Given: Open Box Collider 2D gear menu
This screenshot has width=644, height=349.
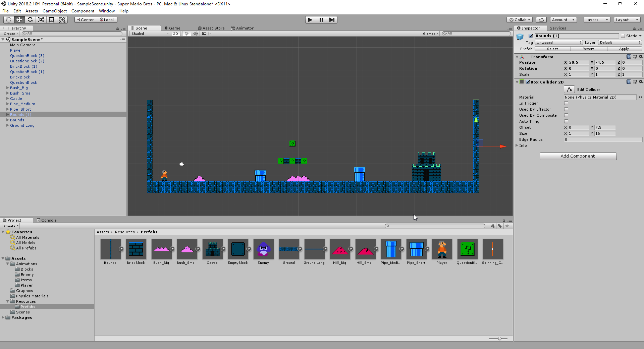Looking at the screenshot, I should (x=641, y=82).
